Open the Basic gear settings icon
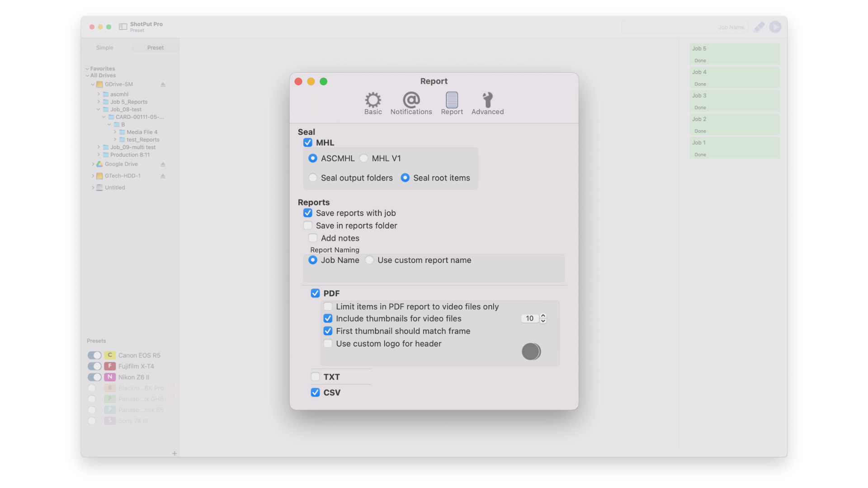 373,100
